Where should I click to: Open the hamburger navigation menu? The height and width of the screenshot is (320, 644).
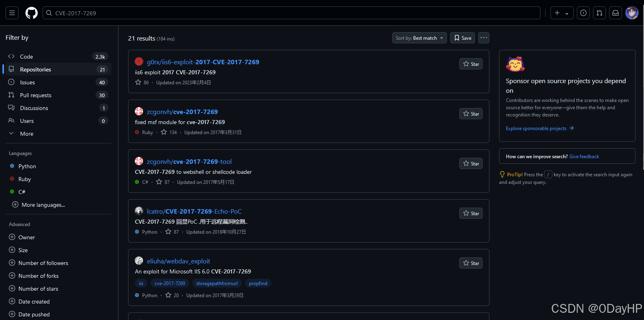(12, 13)
